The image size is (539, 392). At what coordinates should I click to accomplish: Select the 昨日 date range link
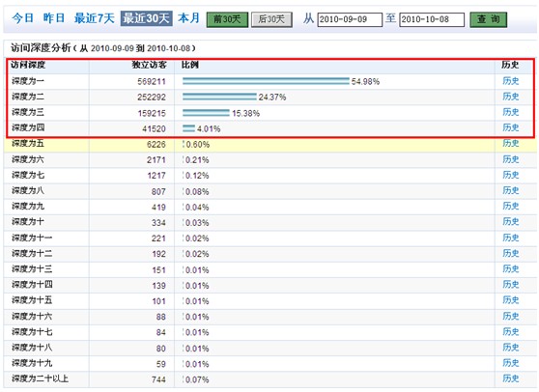[x=54, y=18]
